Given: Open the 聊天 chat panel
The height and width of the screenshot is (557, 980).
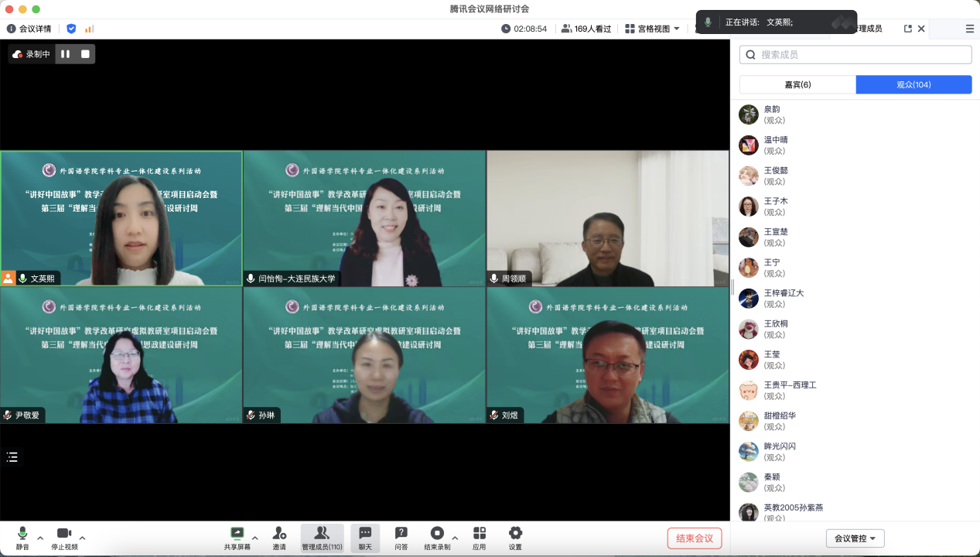Looking at the screenshot, I should tap(365, 534).
